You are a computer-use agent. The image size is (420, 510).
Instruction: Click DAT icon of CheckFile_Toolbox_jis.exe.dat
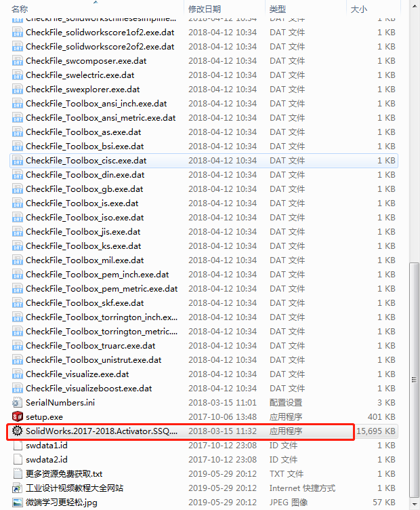17,231
